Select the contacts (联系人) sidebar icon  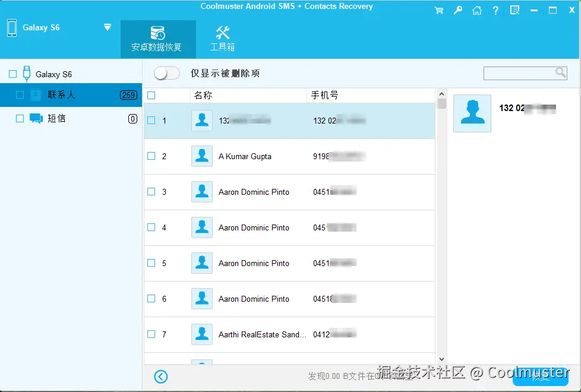36,94
